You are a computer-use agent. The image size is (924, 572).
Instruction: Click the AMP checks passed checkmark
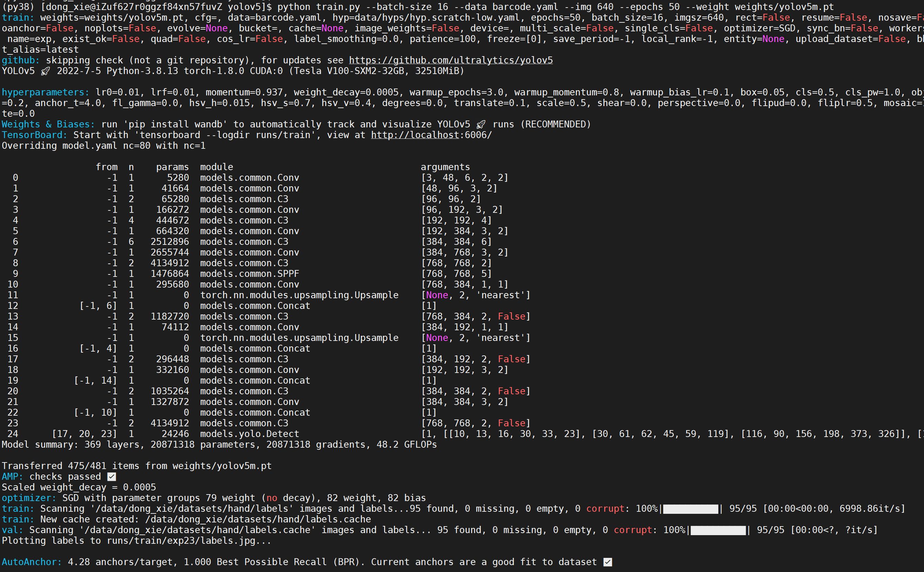point(112,477)
